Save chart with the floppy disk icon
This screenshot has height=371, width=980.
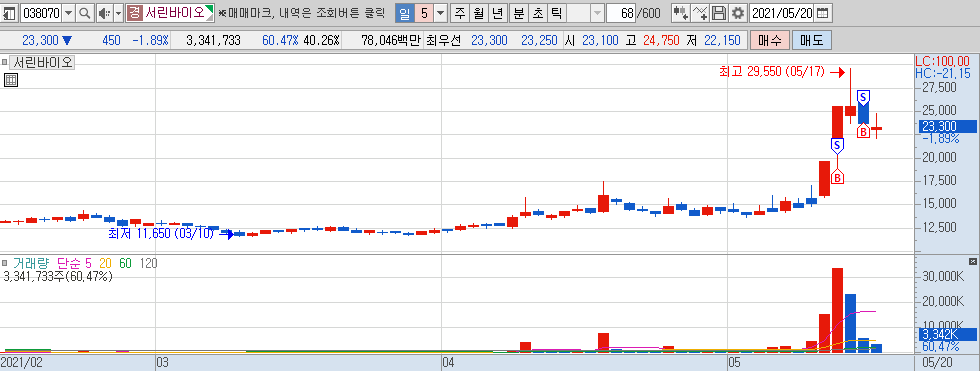pyautogui.click(x=719, y=12)
